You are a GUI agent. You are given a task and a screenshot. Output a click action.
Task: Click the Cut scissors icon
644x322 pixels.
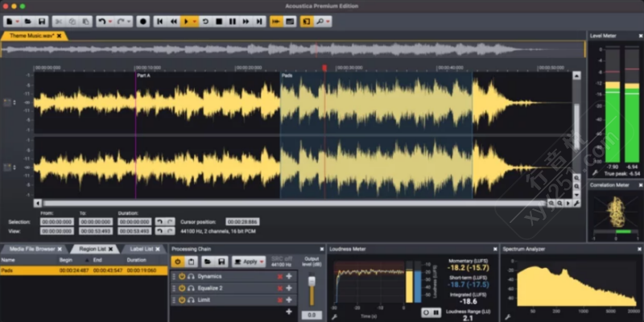coord(58,22)
